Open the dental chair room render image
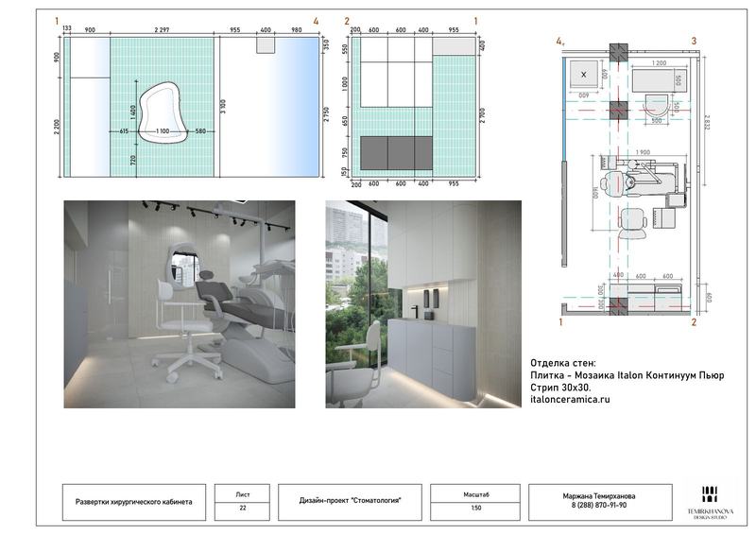Screen dimensions: 756x535 (180, 304)
